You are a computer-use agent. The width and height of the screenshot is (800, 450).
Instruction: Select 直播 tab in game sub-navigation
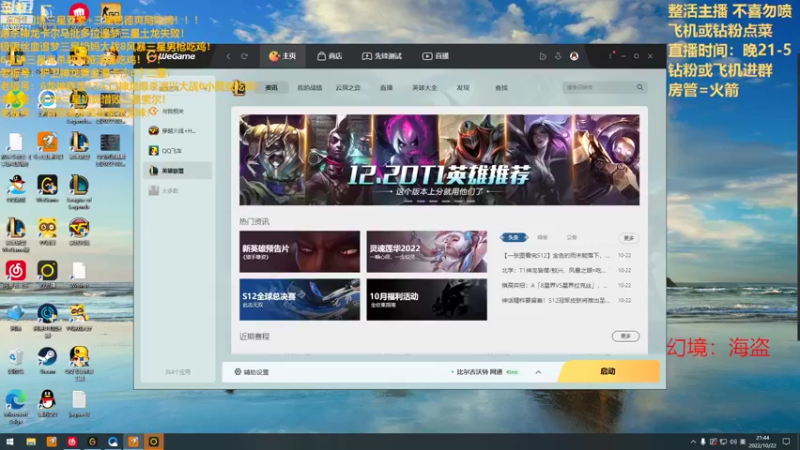coord(386,88)
